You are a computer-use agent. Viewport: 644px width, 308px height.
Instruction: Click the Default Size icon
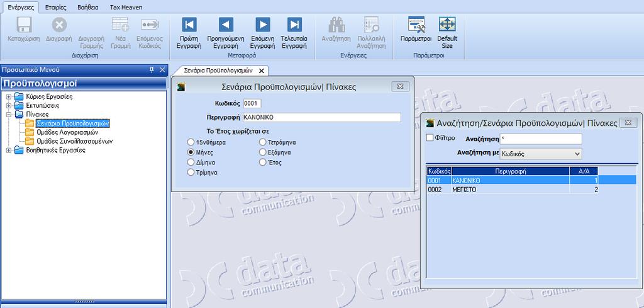447,25
